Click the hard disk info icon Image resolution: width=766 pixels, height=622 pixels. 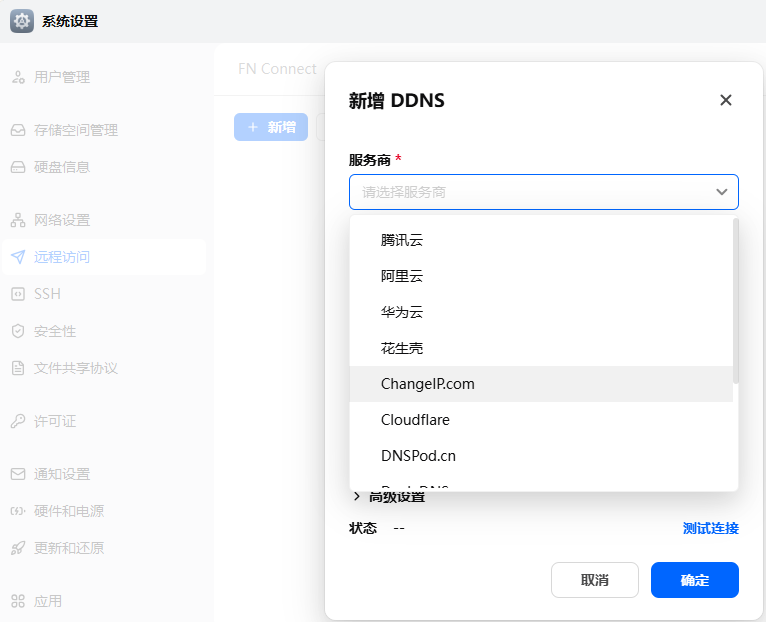18,167
